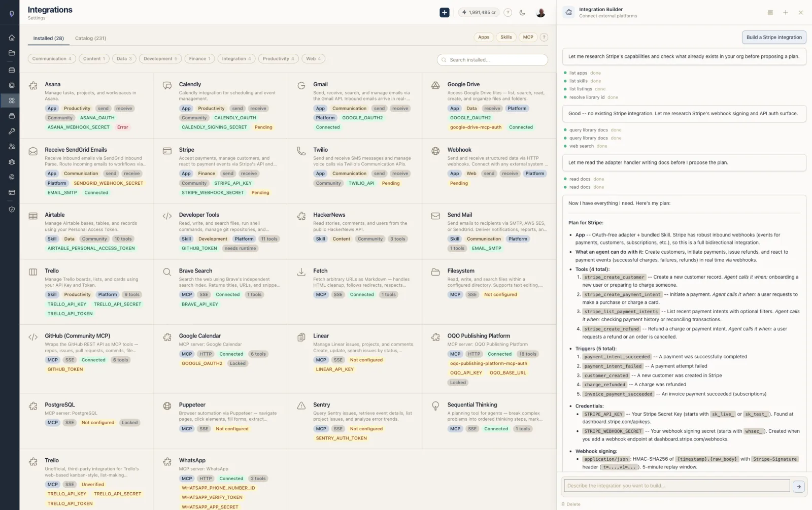Click the Asana Error status badge
Screen dimensions: 812x510
(x=123, y=127)
